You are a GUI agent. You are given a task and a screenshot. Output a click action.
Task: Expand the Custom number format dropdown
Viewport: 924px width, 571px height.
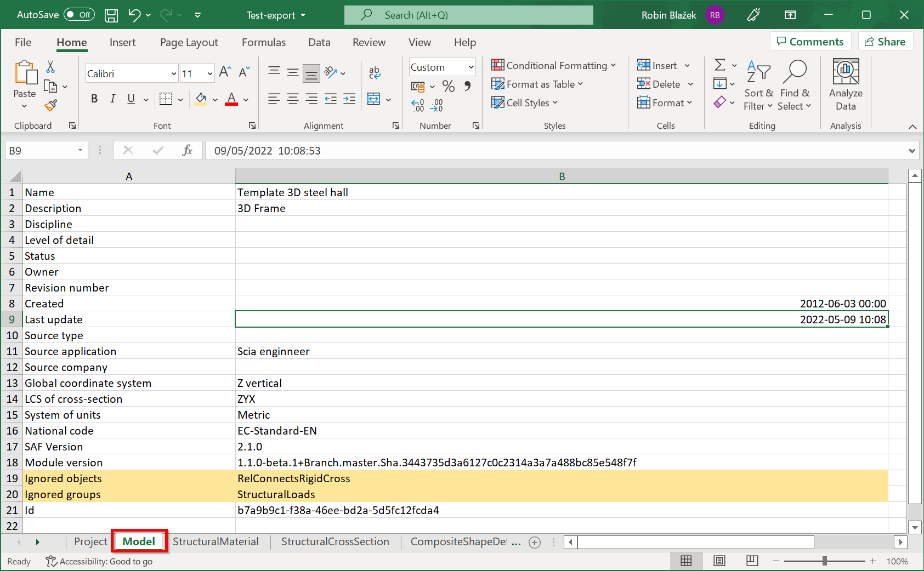point(470,67)
